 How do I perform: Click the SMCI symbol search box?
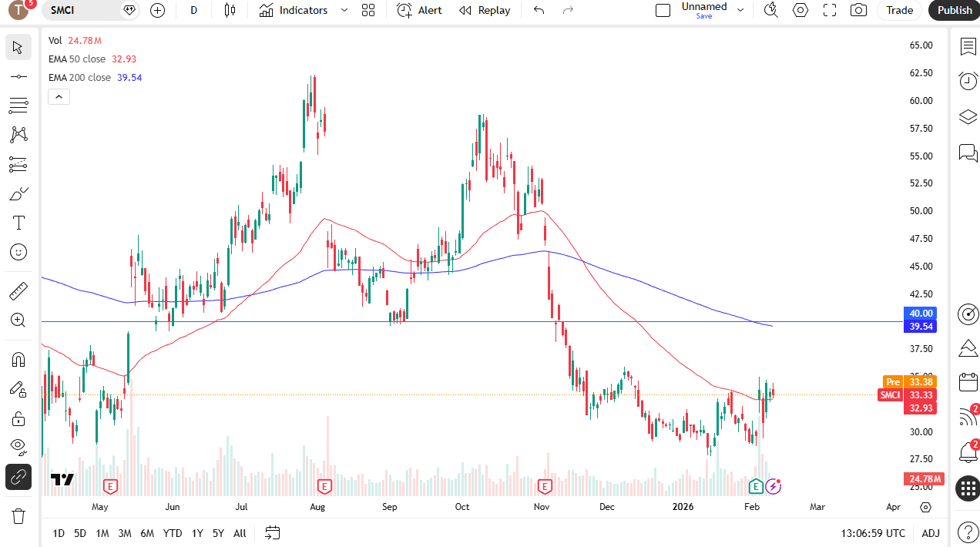[x=91, y=10]
